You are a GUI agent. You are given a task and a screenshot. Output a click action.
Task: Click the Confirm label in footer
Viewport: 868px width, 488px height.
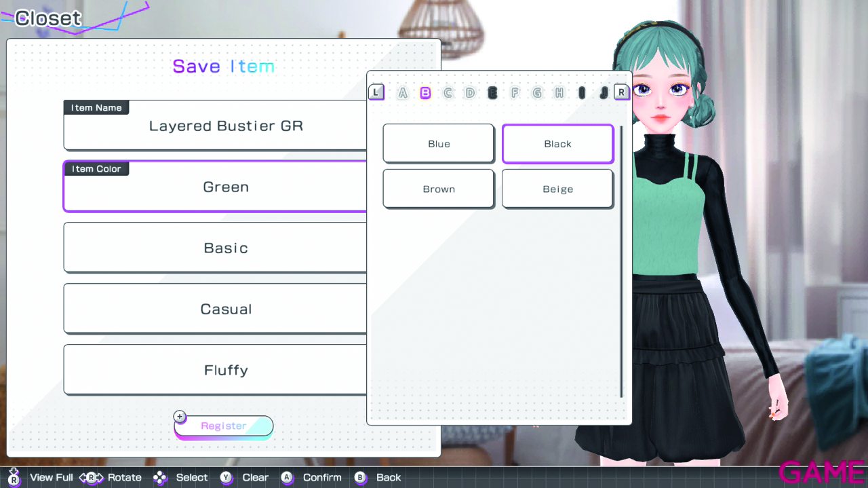322,478
